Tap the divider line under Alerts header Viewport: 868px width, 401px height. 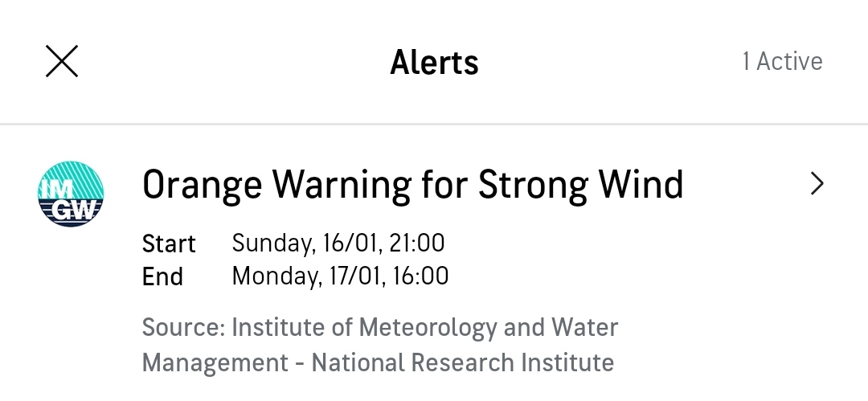tap(434, 124)
